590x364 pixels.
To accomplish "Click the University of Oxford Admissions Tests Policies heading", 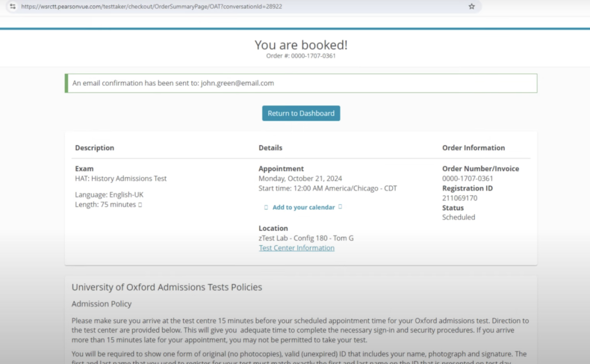I will [167, 287].
